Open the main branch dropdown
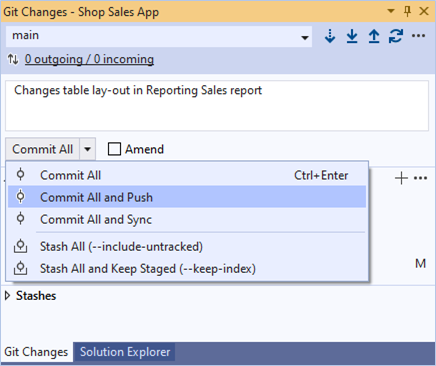The width and height of the screenshot is (436, 366). 159,36
